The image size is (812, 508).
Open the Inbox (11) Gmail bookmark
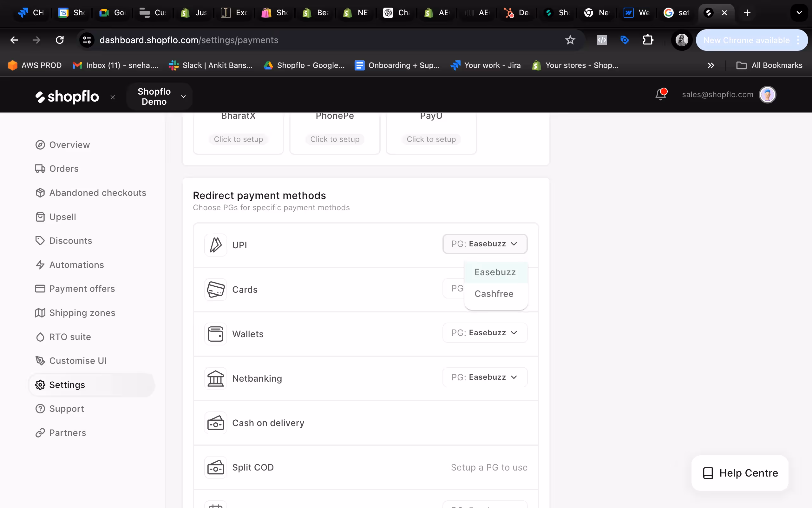point(115,65)
